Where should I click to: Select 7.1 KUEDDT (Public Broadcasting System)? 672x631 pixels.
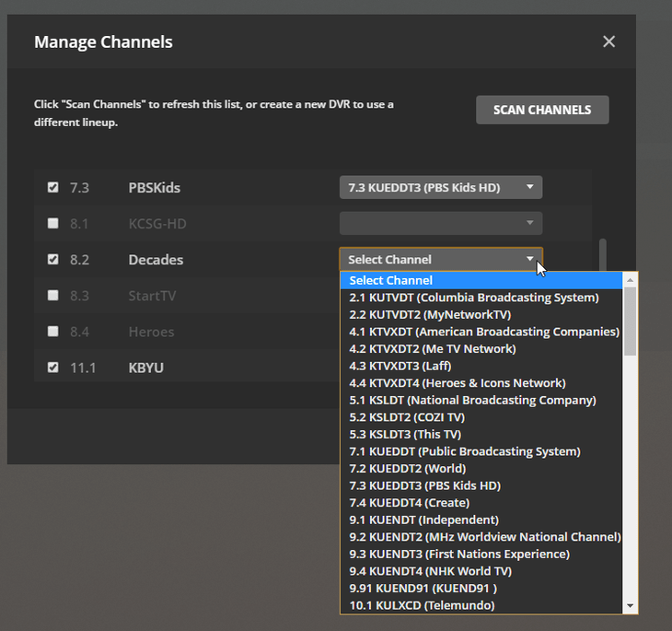click(481, 451)
